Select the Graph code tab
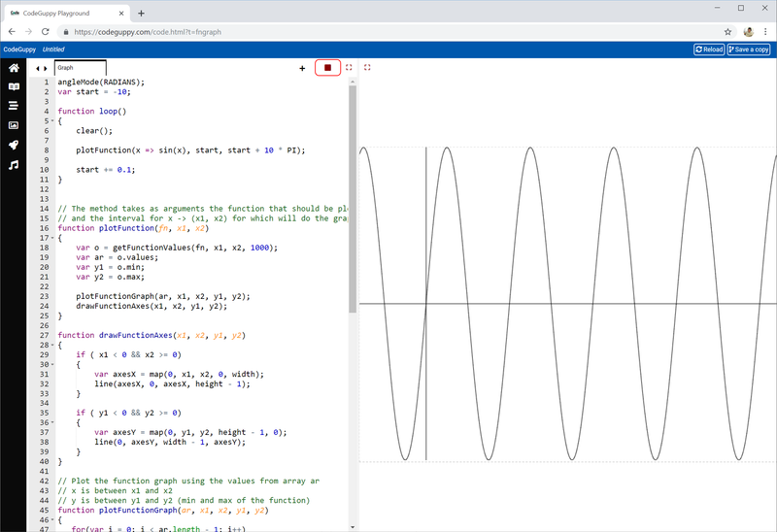Viewport: 777px width, 532px height. [x=81, y=68]
